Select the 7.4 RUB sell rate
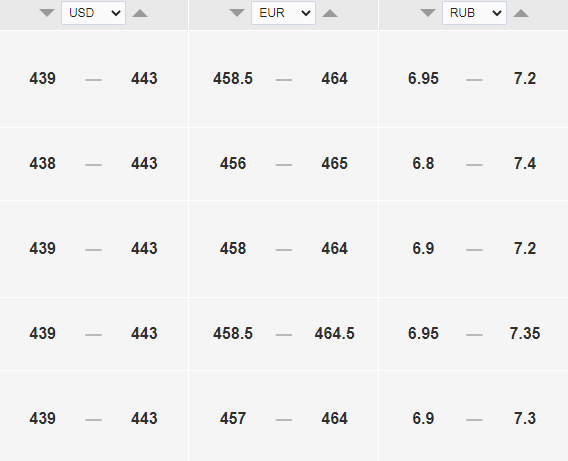 point(525,164)
